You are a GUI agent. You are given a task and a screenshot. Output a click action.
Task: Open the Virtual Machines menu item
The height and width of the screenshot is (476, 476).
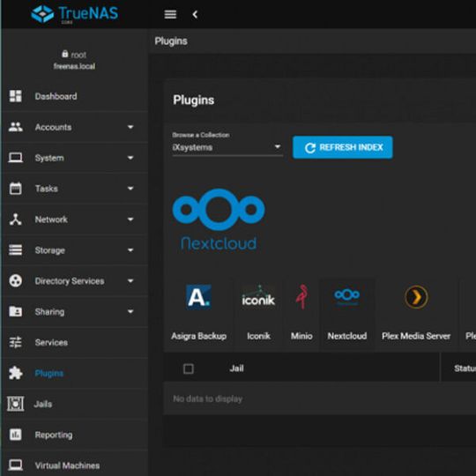(x=75, y=465)
